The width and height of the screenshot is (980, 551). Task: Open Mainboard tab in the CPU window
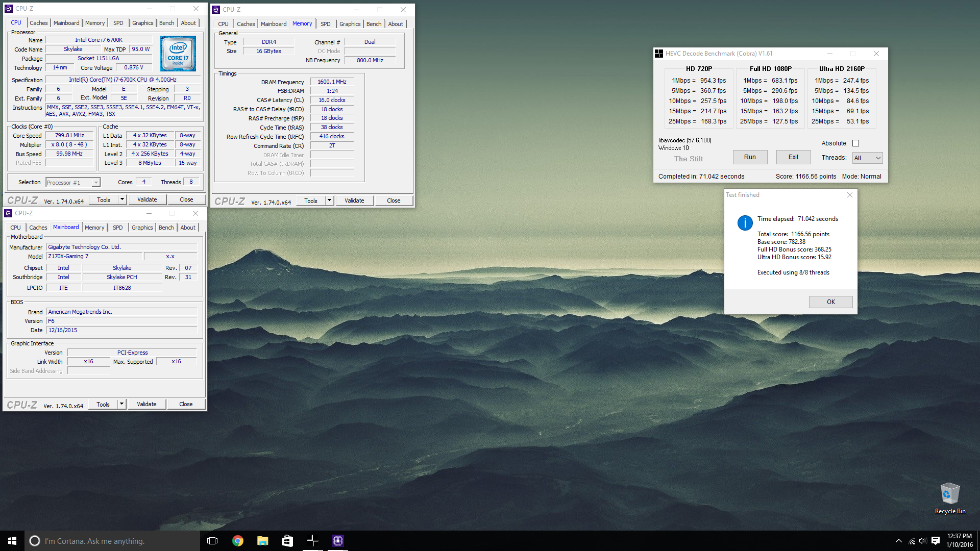(x=66, y=23)
